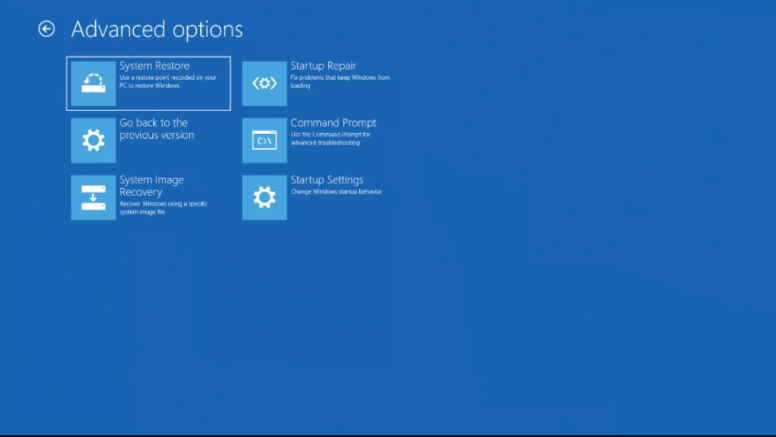Screen dimensions: 776x437
Task: Click the Startup Settings gear icon
Action: (264, 197)
